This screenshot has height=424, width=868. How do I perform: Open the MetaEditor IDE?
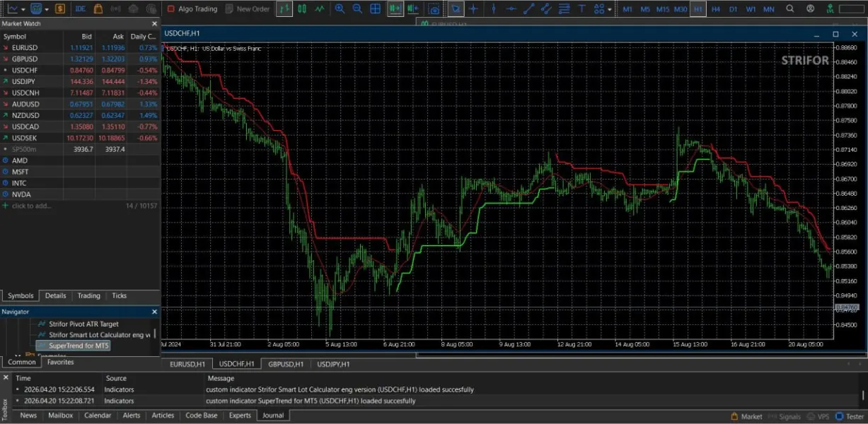tap(80, 9)
